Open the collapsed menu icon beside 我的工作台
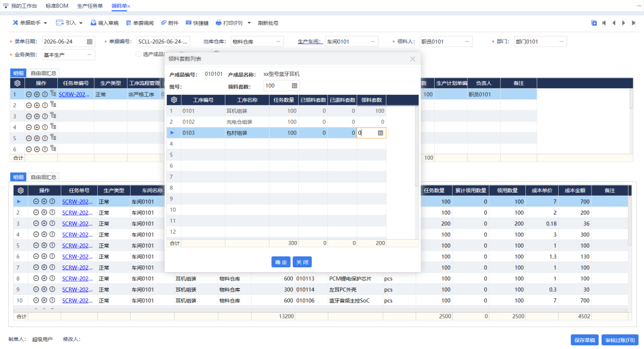644x349 pixels. click(6, 6)
